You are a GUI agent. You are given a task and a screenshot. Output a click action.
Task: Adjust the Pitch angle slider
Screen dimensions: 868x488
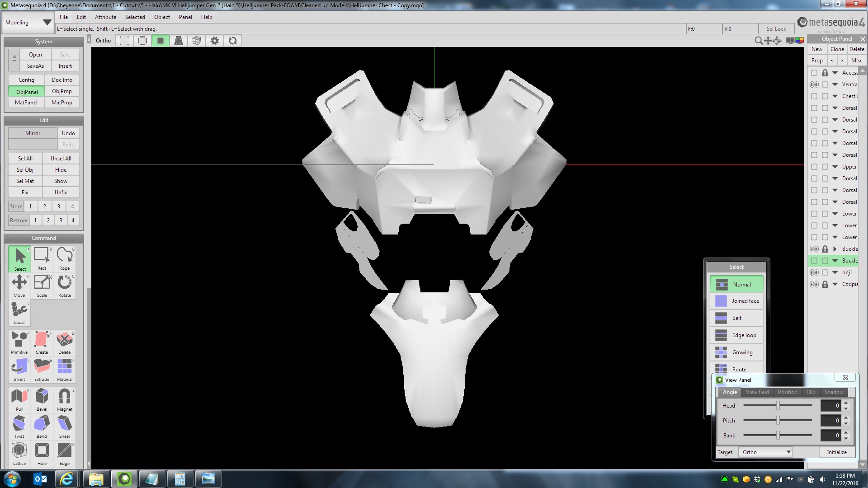778,421
